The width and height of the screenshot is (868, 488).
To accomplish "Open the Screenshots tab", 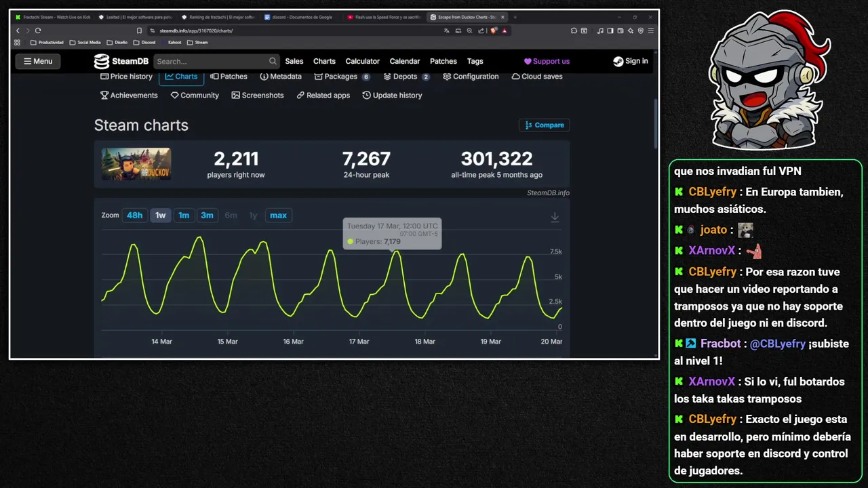I will [258, 96].
